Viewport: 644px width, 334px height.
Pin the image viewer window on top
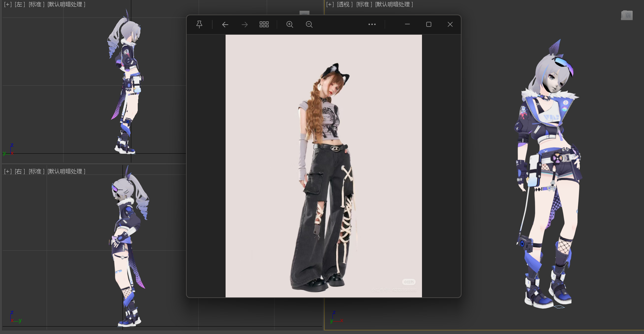click(x=199, y=24)
